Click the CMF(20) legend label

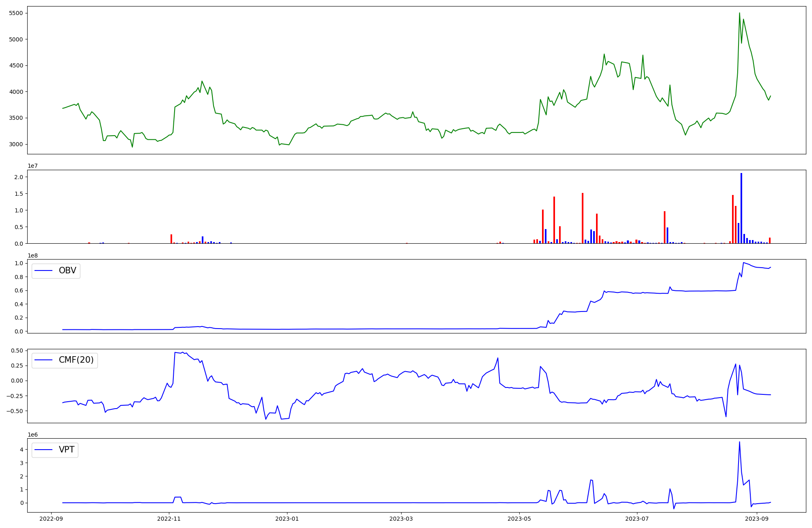76,360
